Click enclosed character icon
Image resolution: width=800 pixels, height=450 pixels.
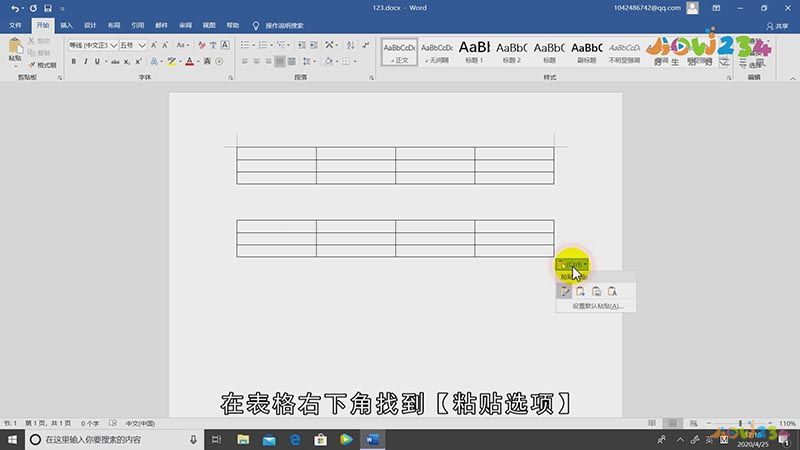point(219,62)
